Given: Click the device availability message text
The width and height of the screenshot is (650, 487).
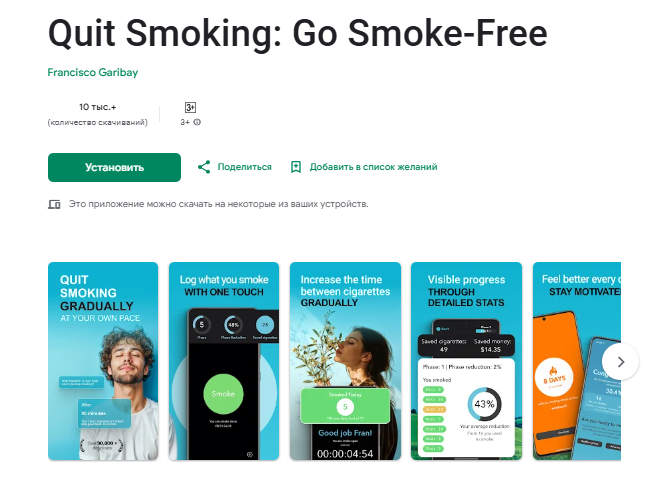Looking at the screenshot, I should click(218, 204).
